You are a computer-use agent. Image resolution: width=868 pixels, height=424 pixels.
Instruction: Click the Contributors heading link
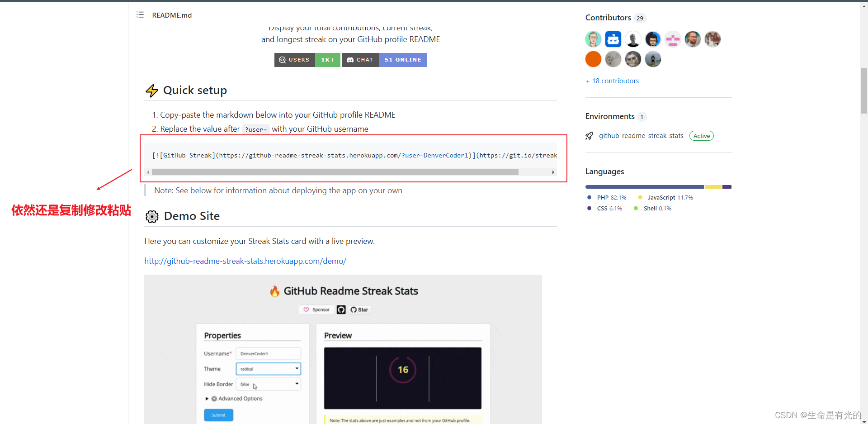[x=608, y=18]
